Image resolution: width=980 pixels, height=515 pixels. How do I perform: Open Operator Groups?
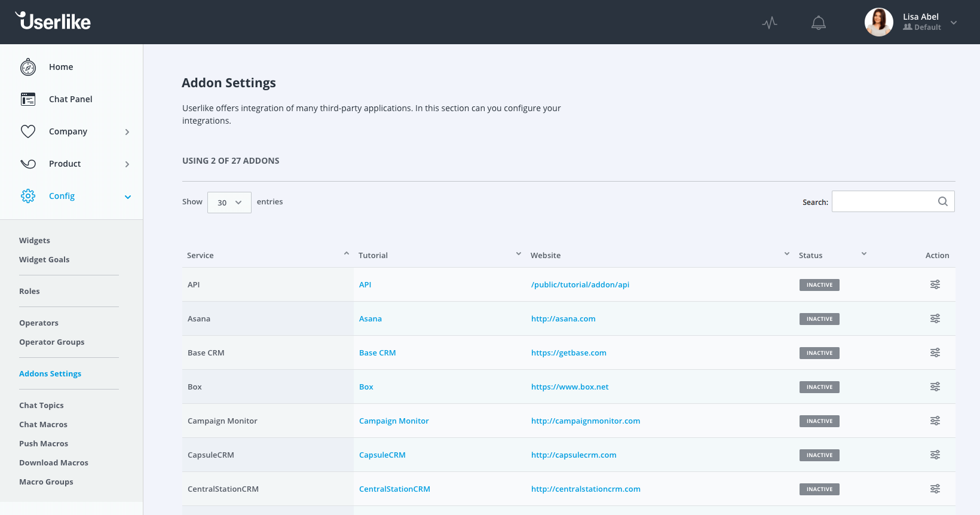[x=52, y=342]
